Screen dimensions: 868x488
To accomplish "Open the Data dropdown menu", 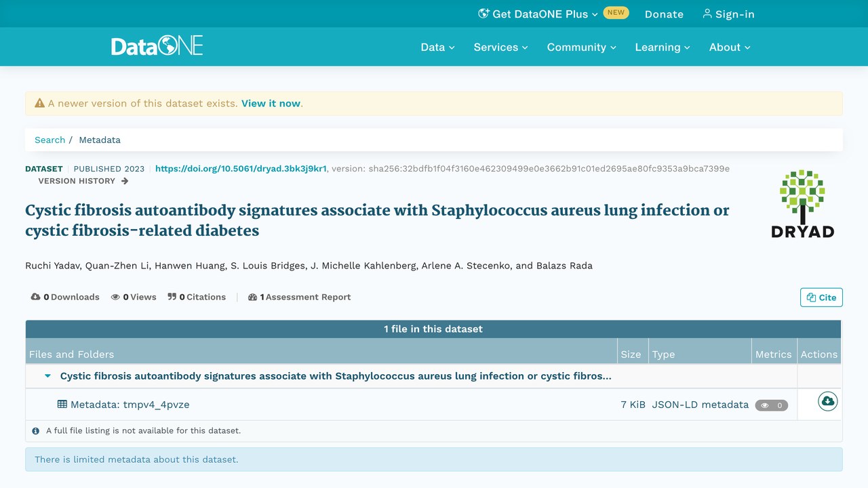I will coord(437,47).
